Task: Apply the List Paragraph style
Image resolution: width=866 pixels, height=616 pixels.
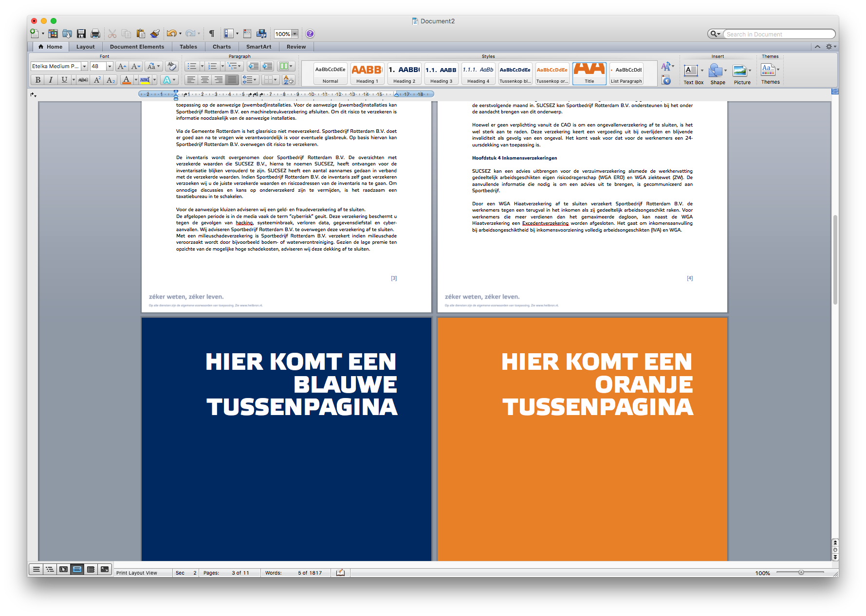Action: (x=626, y=73)
